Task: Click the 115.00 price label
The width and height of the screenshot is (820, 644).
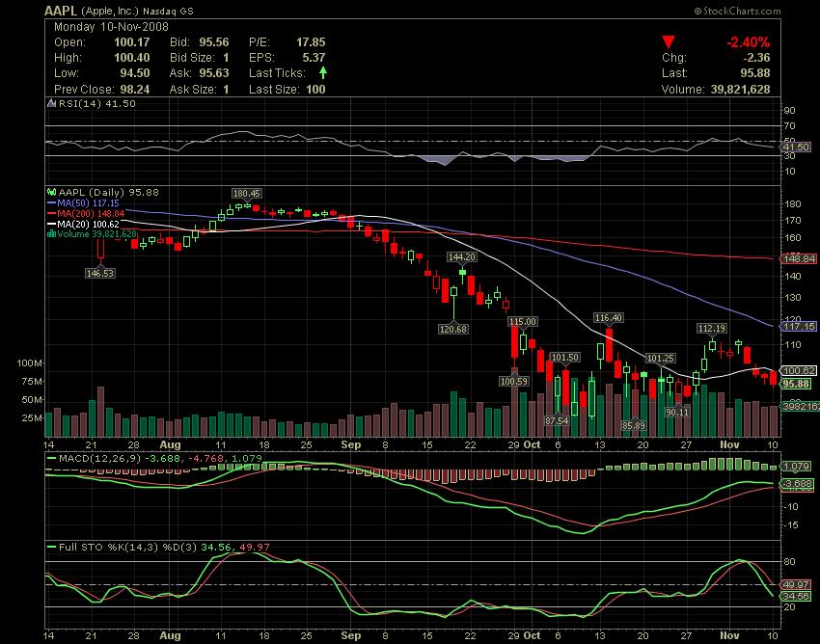Action: click(x=523, y=321)
